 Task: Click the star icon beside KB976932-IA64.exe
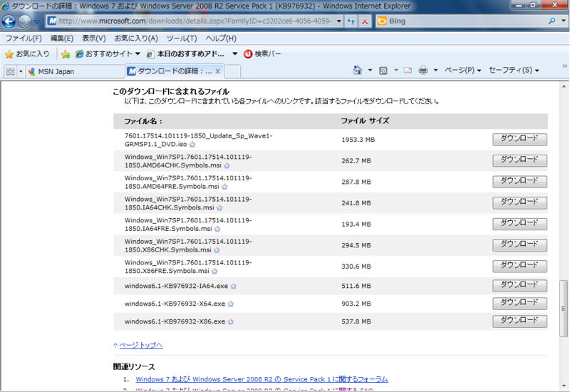234,287
